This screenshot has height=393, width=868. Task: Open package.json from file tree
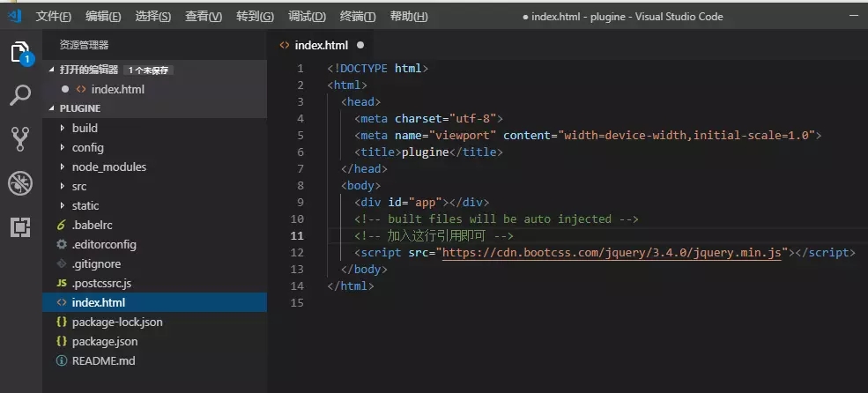coord(105,341)
